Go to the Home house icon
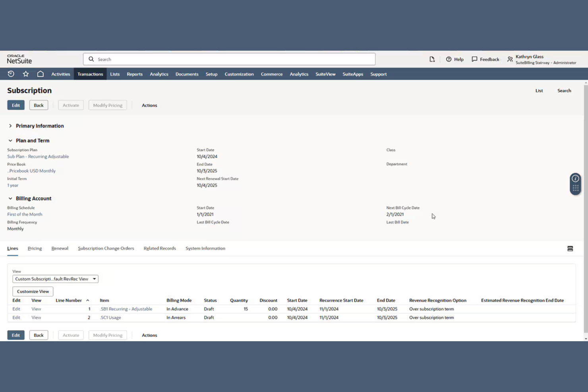The width and height of the screenshot is (588, 392). [x=41, y=74]
